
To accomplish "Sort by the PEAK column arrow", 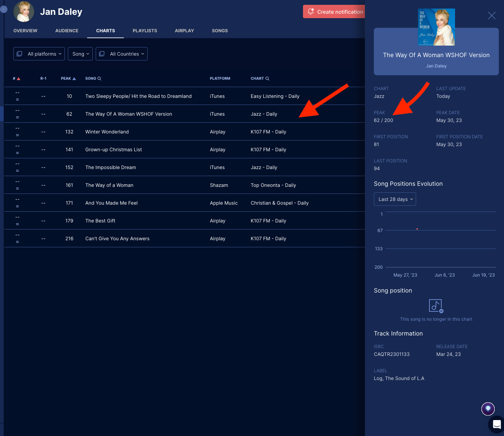I will pos(74,79).
